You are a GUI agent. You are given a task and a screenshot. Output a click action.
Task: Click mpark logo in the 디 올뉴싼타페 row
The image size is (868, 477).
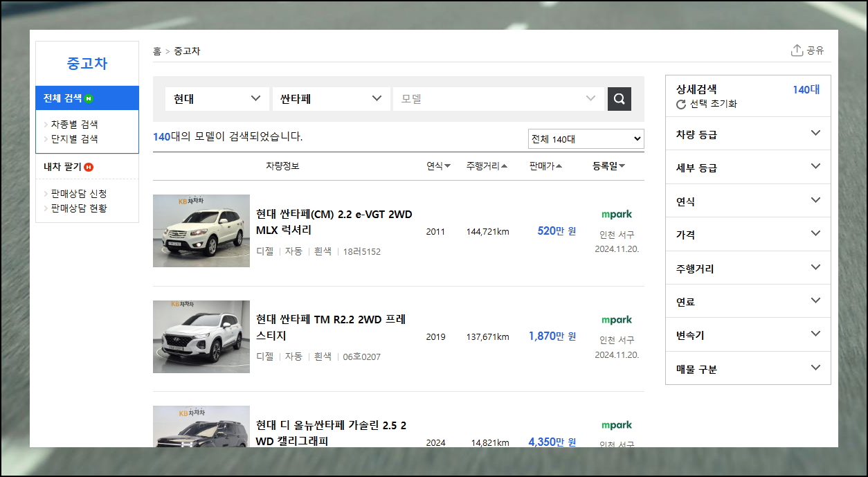[x=617, y=425]
